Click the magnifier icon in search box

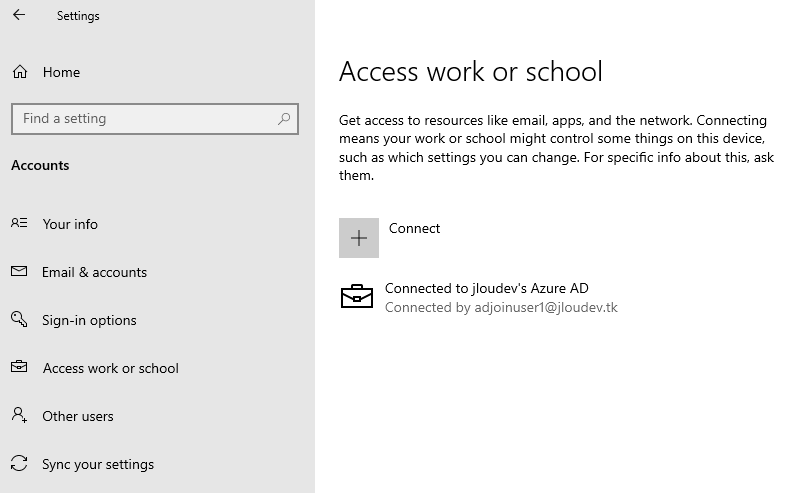(284, 119)
